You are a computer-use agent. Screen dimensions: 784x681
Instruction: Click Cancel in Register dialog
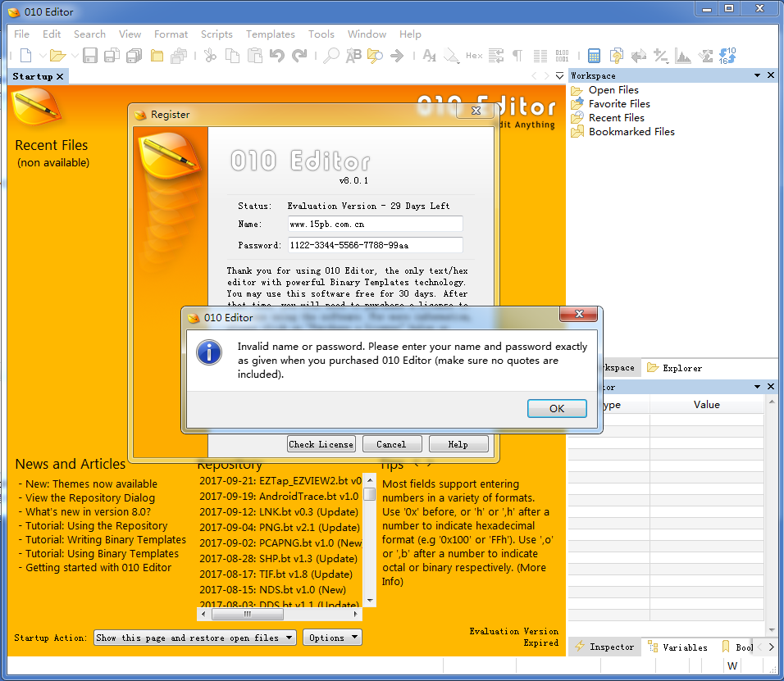[x=391, y=444]
